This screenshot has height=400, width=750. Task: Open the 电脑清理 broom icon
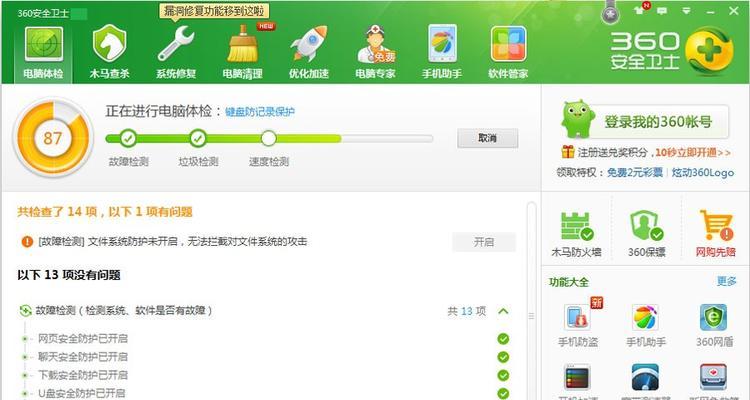pos(243,52)
